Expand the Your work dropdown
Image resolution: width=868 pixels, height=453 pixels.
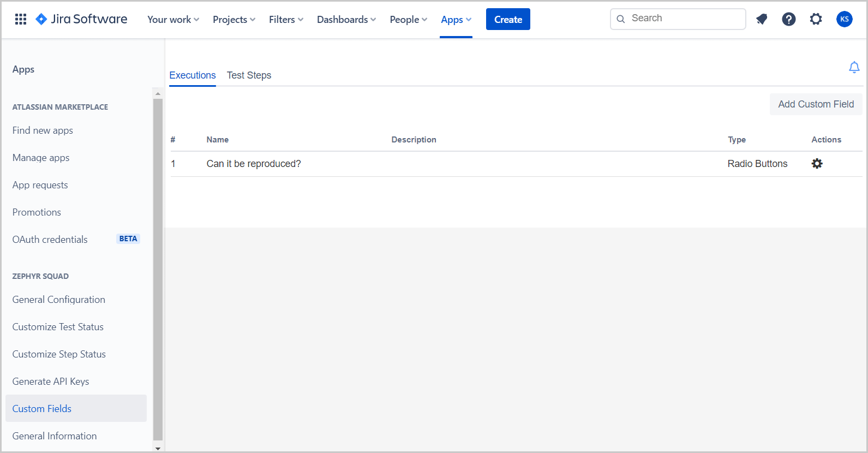coord(173,20)
